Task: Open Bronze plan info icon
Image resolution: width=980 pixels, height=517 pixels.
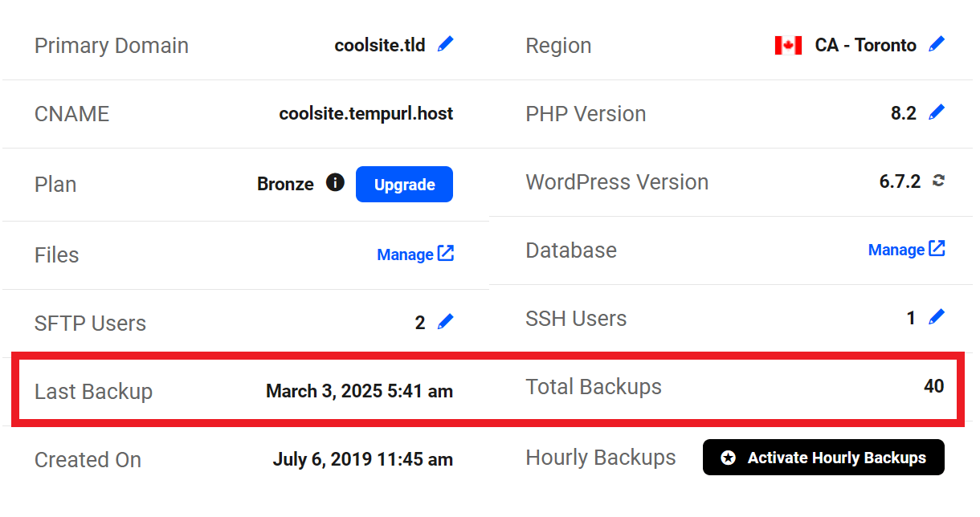Action: pos(335,182)
